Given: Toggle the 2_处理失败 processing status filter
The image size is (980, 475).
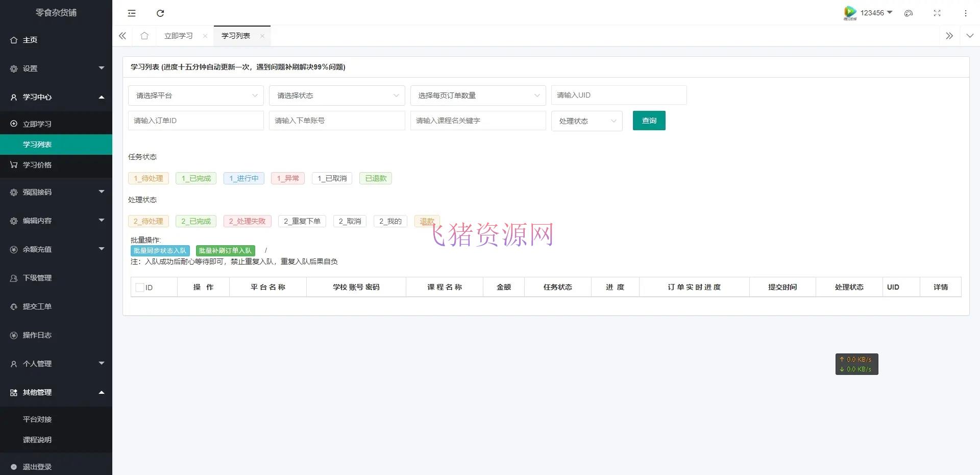Looking at the screenshot, I should click(x=247, y=221).
